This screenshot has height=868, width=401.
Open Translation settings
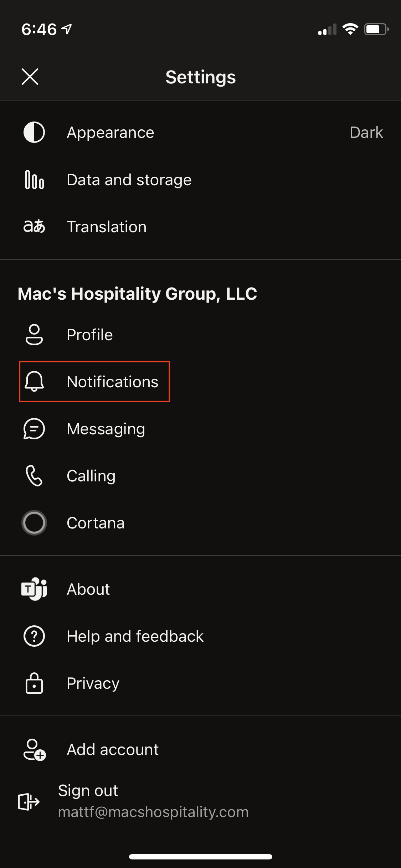[x=200, y=227]
